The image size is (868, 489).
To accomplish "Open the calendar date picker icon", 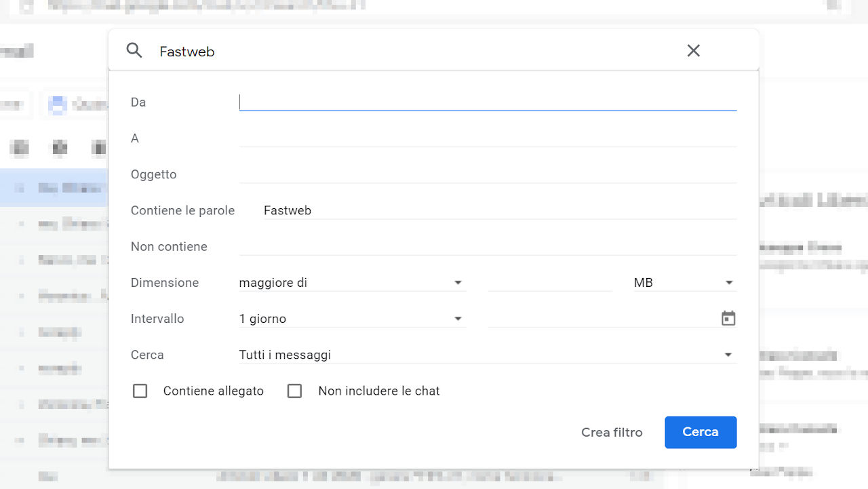I will (x=728, y=318).
